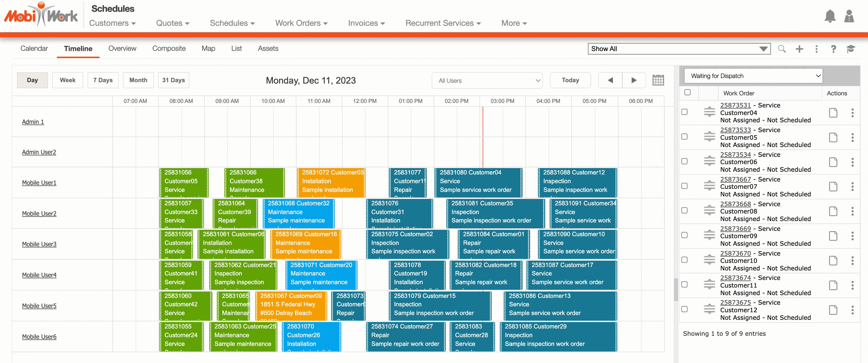Open the notifications bell
The image size is (868, 363).
pyautogui.click(x=830, y=16)
